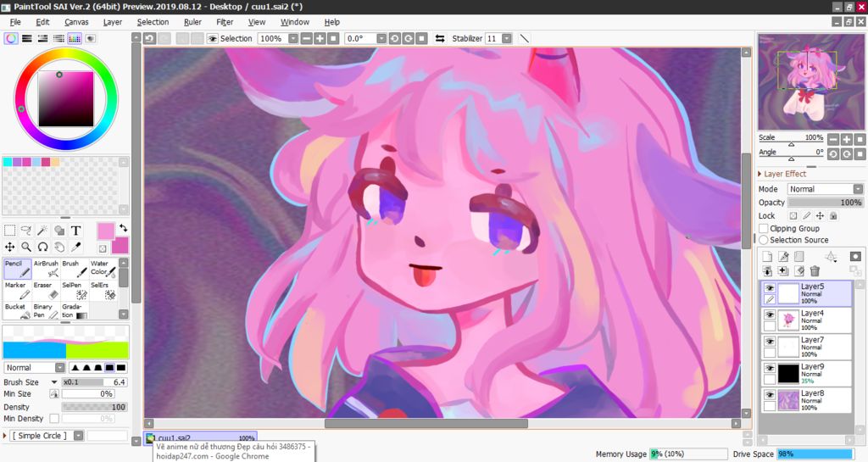Hide Layer9 using its eye icon
868x462 pixels.
(x=770, y=368)
